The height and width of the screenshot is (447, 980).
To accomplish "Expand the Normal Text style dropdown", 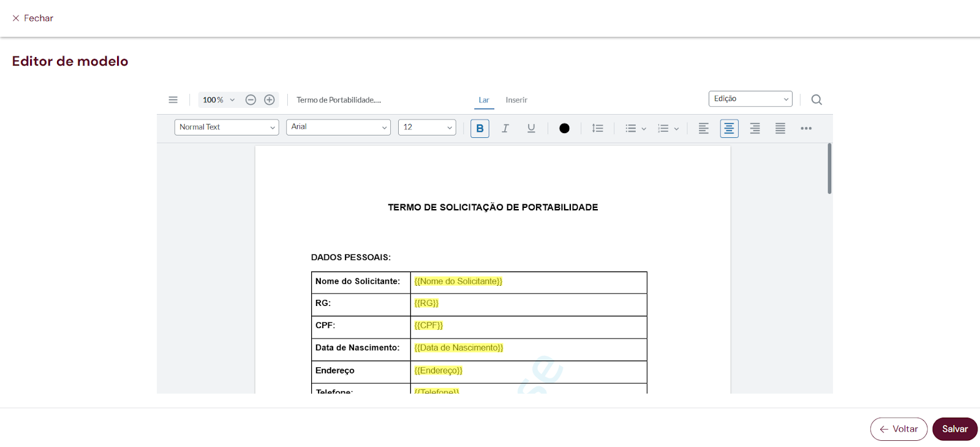I will (x=227, y=127).
